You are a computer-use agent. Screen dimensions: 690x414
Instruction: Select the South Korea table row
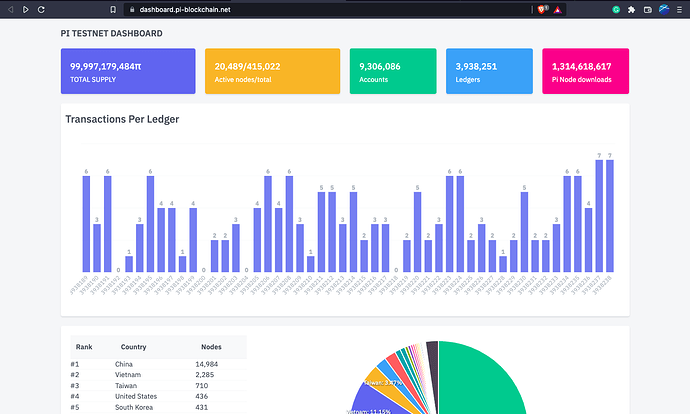[x=158, y=407]
